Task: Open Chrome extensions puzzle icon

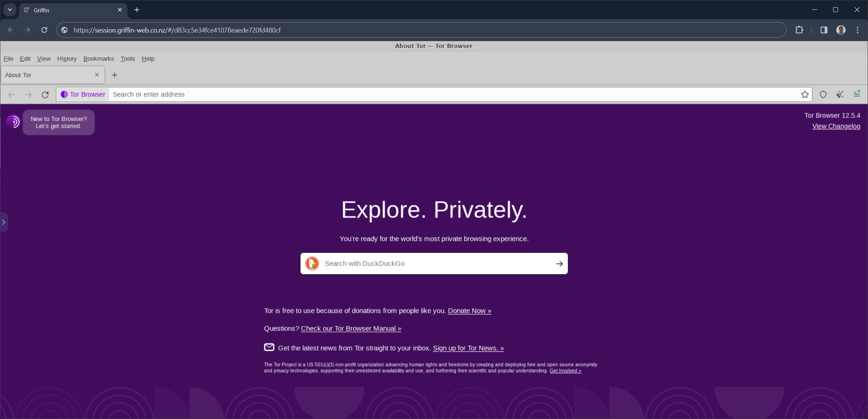Action: point(799,30)
